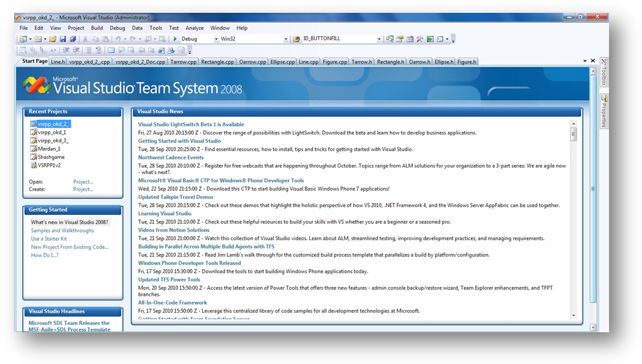Screen dimensions: 642x364
Task: Open the Command Window toolbar icon
Action: [440, 39]
